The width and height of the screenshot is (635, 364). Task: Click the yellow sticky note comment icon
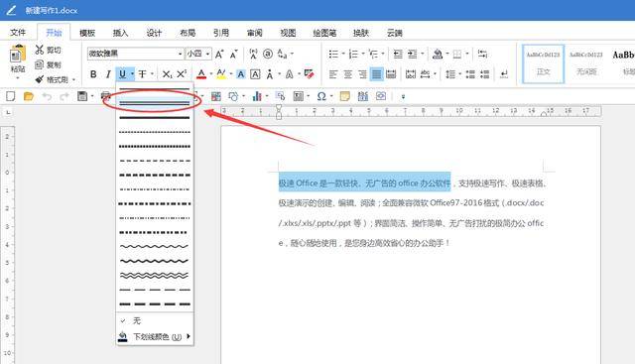click(x=344, y=96)
